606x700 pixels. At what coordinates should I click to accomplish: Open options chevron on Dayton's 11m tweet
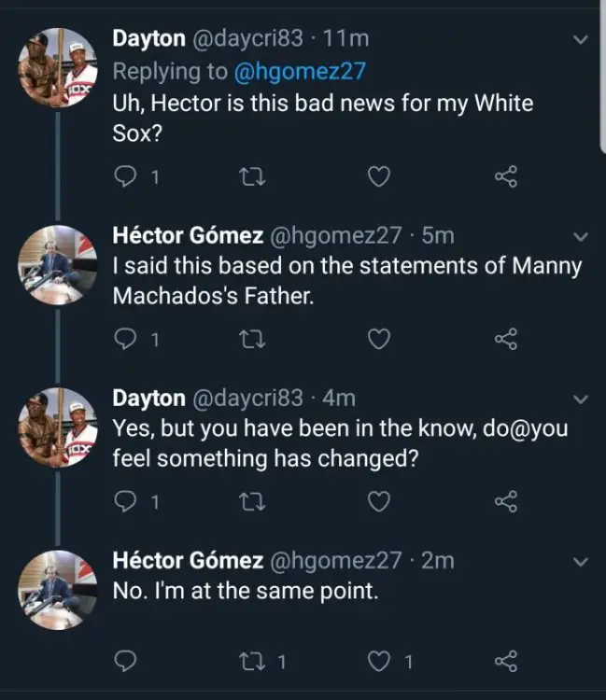[580, 39]
